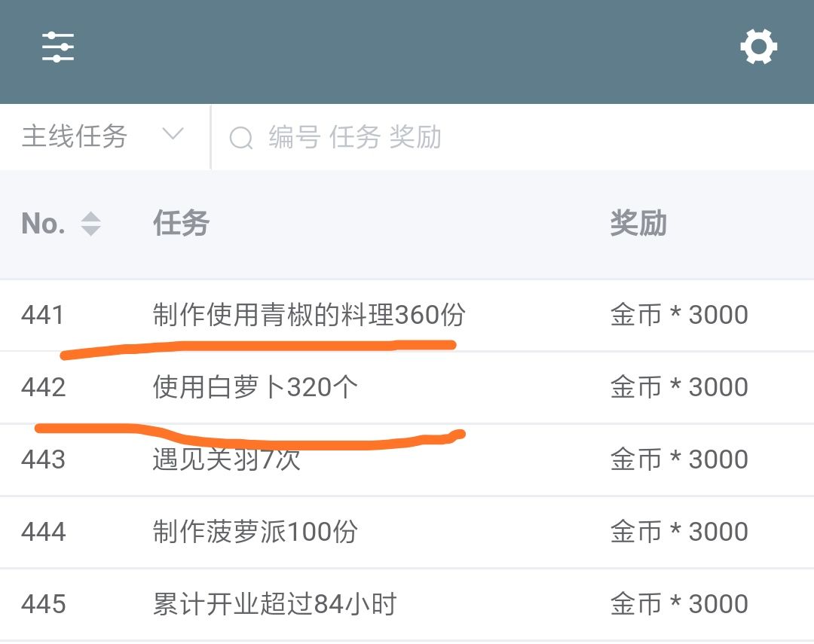Click the 奖励 column header

pos(638,224)
